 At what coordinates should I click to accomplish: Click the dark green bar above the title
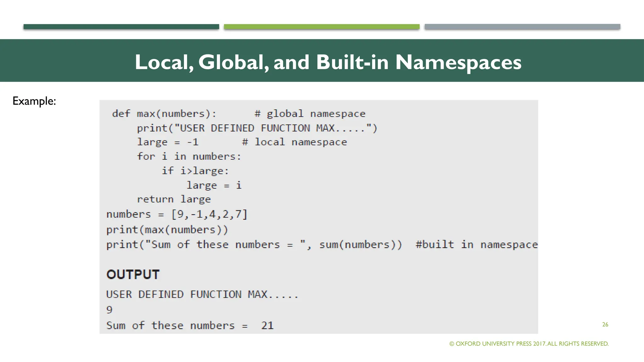point(121,27)
